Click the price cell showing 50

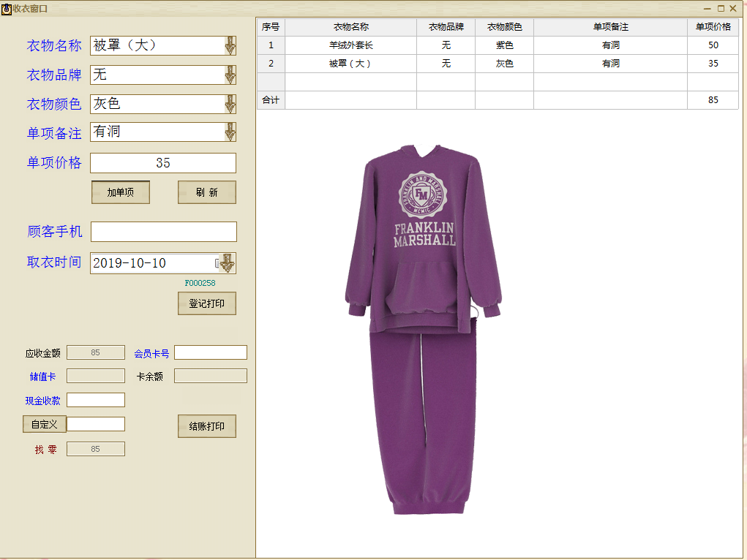[713, 45]
